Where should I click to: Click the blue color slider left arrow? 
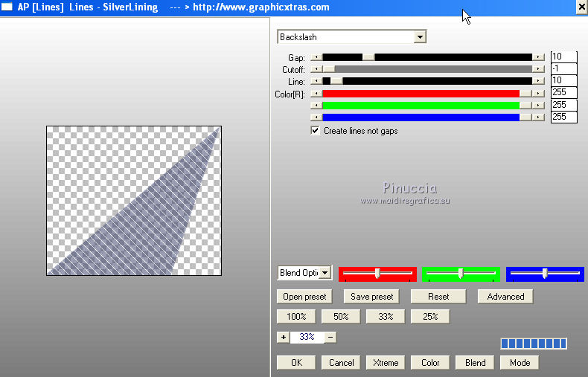(x=317, y=117)
